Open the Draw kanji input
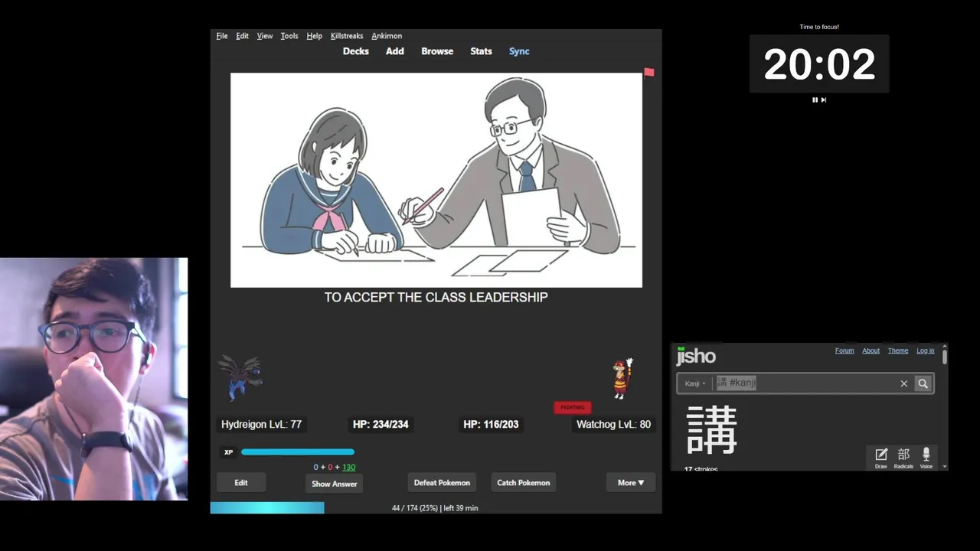 [x=881, y=458]
